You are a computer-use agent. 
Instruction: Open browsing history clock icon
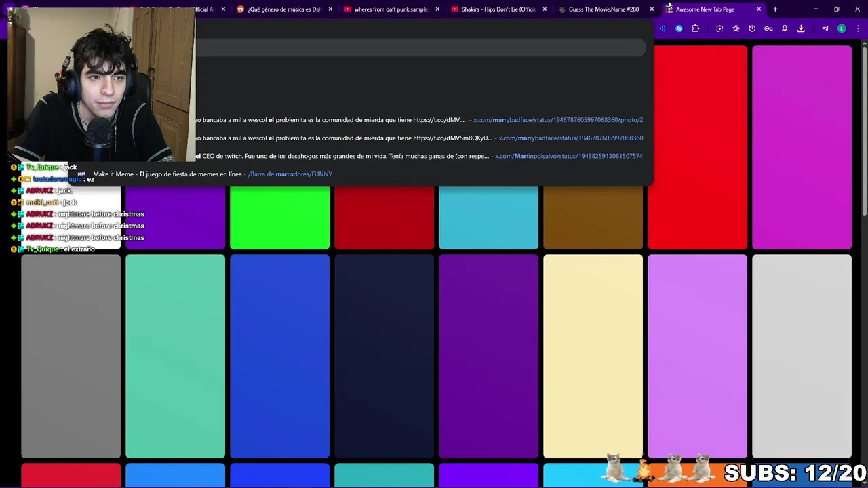752,28
